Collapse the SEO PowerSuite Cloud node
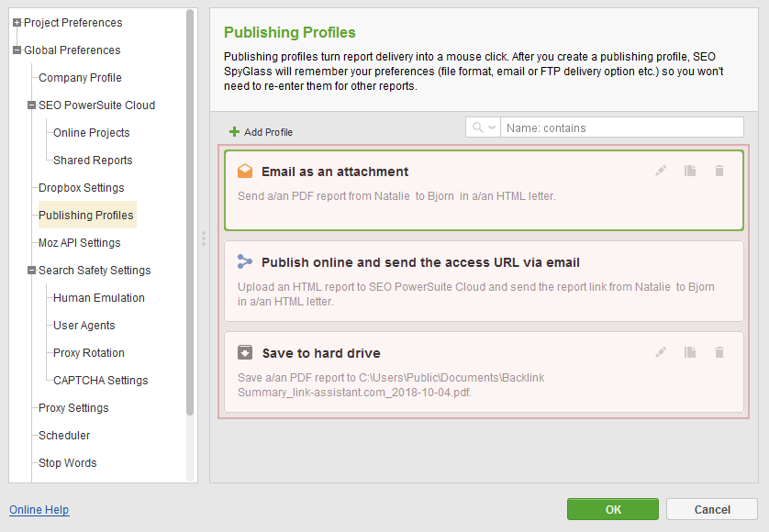This screenshot has width=769, height=532. [x=32, y=105]
